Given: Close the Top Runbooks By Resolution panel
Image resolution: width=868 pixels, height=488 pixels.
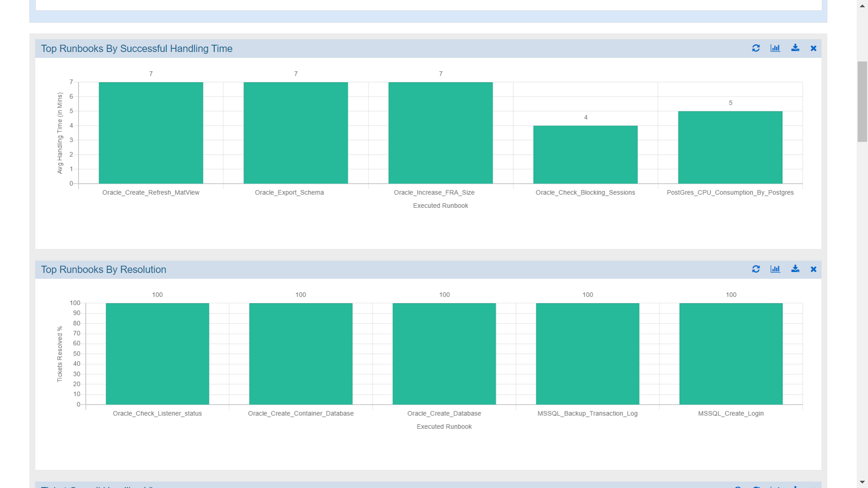Looking at the screenshot, I should [x=813, y=269].
